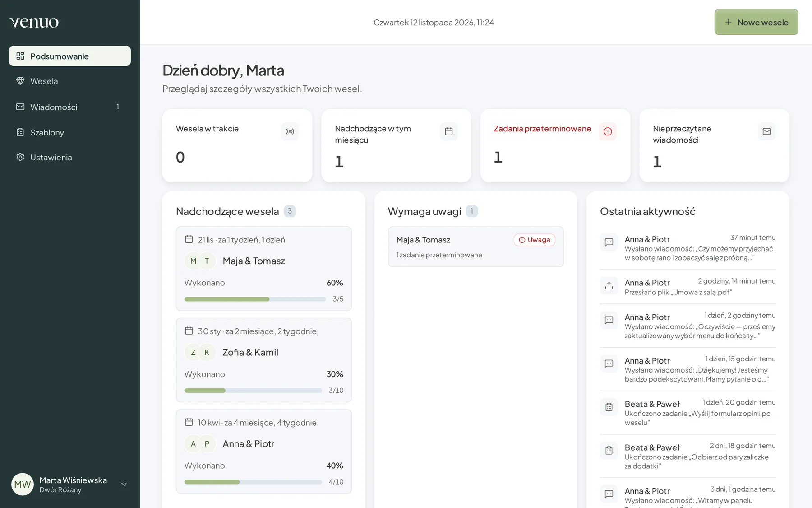Click the Zadania przeterminowane card title
The height and width of the screenshot is (508, 812).
[542, 129]
